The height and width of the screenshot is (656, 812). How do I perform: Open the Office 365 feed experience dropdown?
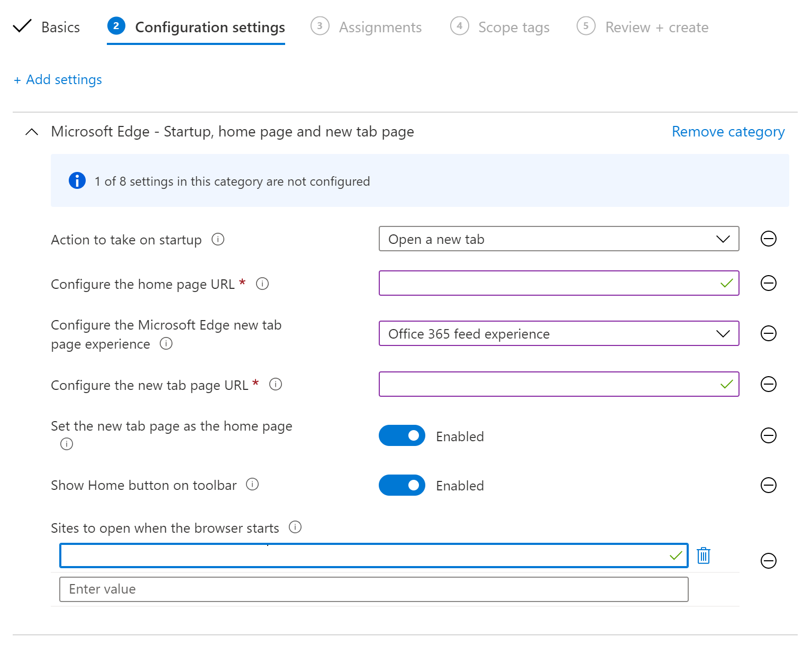(559, 333)
